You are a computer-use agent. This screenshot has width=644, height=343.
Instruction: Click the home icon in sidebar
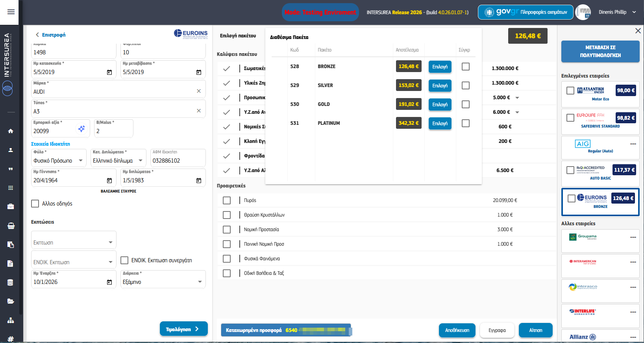[11, 131]
